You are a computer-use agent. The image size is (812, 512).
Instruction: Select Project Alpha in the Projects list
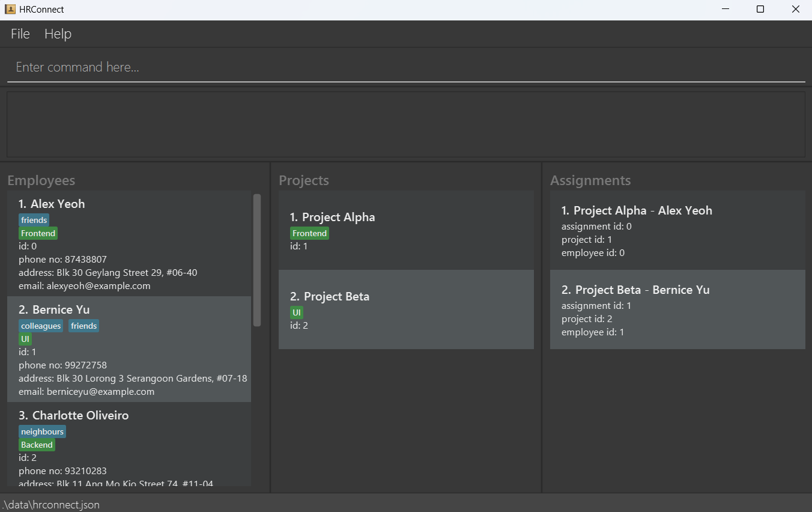[406, 230]
